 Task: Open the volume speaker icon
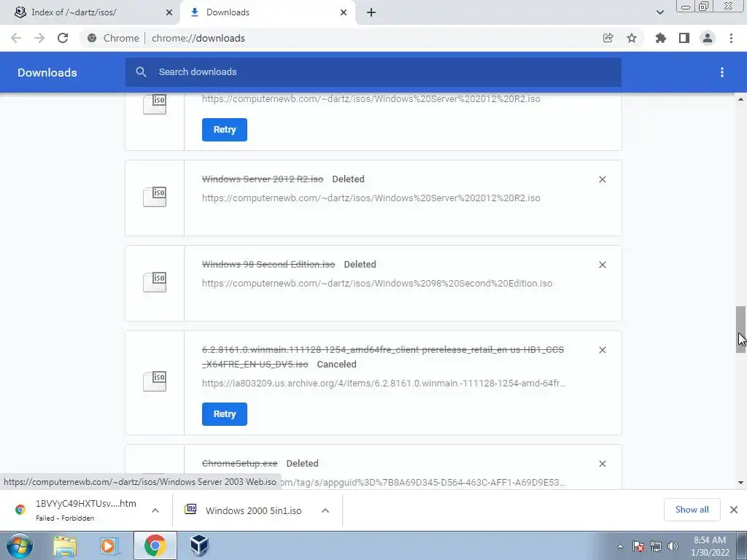click(673, 546)
